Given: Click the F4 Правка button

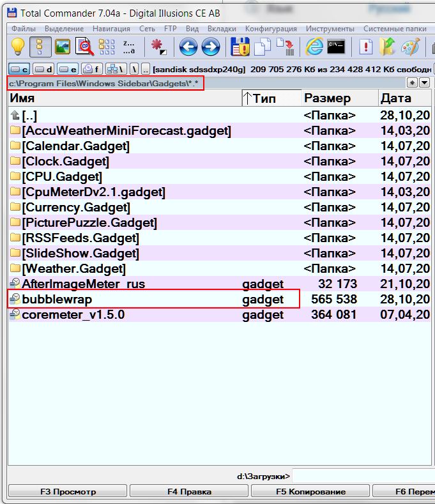Looking at the screenshot, I should (189, 491).
